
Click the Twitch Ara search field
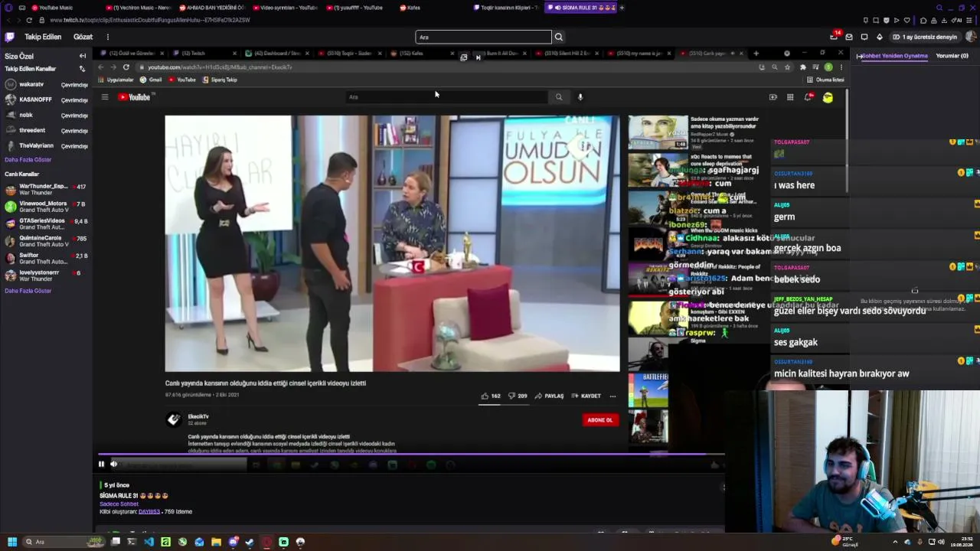tap(483, 37)
